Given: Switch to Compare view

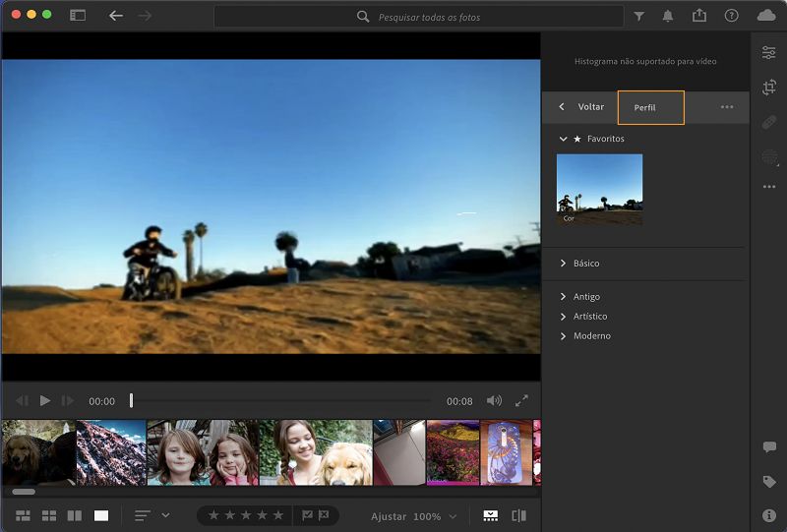Looking at the screenshot, I should pos(75,515).
